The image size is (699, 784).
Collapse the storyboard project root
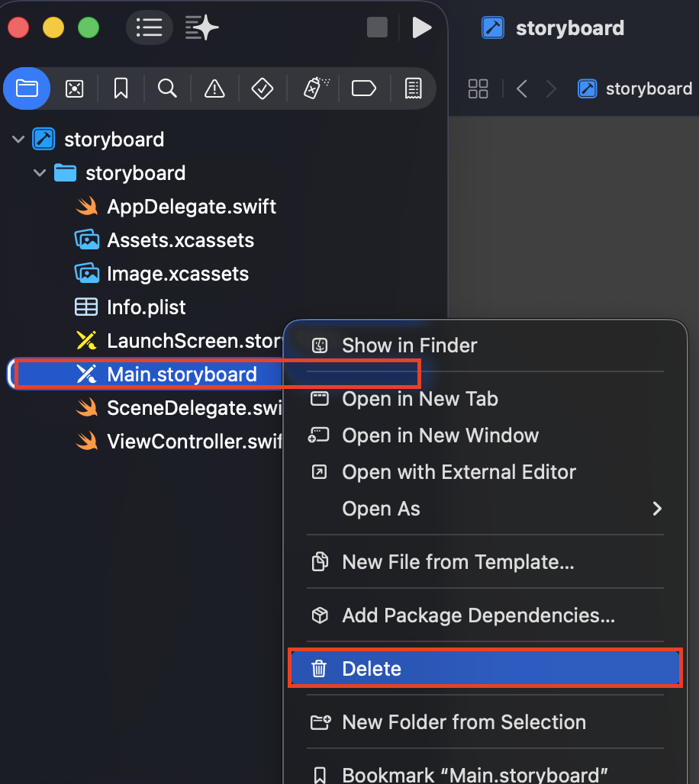(x=18, y=139)
